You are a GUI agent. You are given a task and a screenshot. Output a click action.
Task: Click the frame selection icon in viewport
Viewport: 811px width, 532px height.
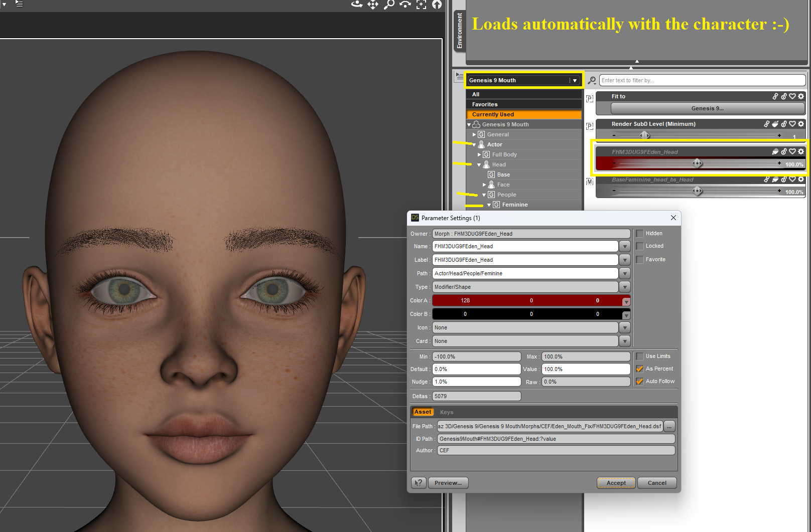pos(421,5)
